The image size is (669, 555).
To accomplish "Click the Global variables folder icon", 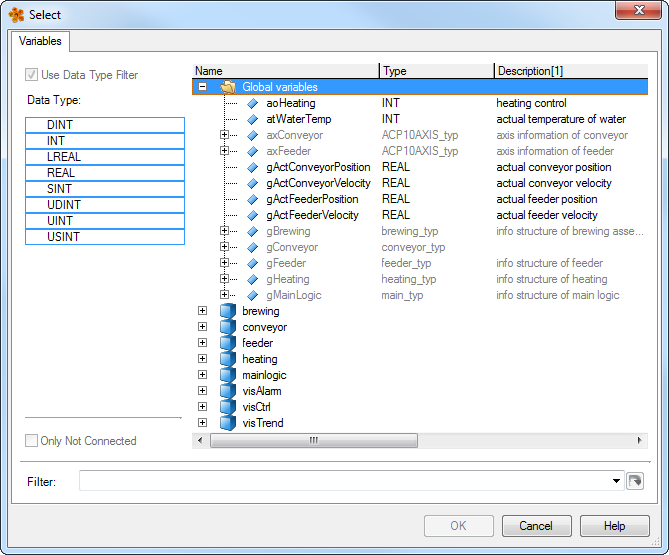I will pos(227,87).
